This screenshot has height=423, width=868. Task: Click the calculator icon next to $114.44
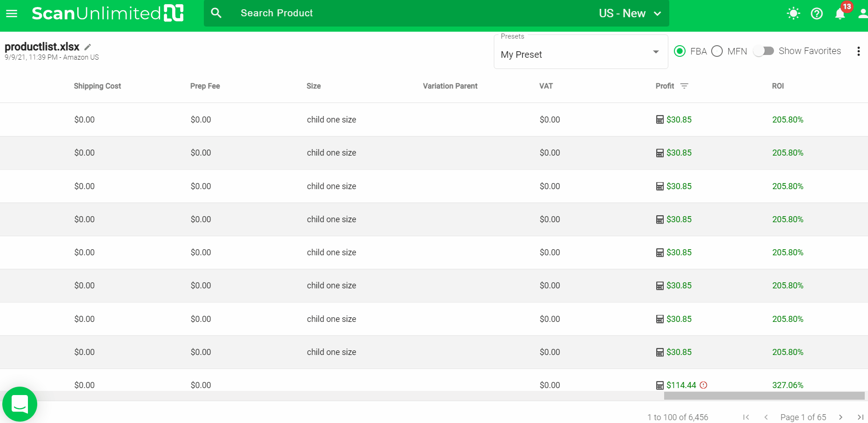(659, 385)
